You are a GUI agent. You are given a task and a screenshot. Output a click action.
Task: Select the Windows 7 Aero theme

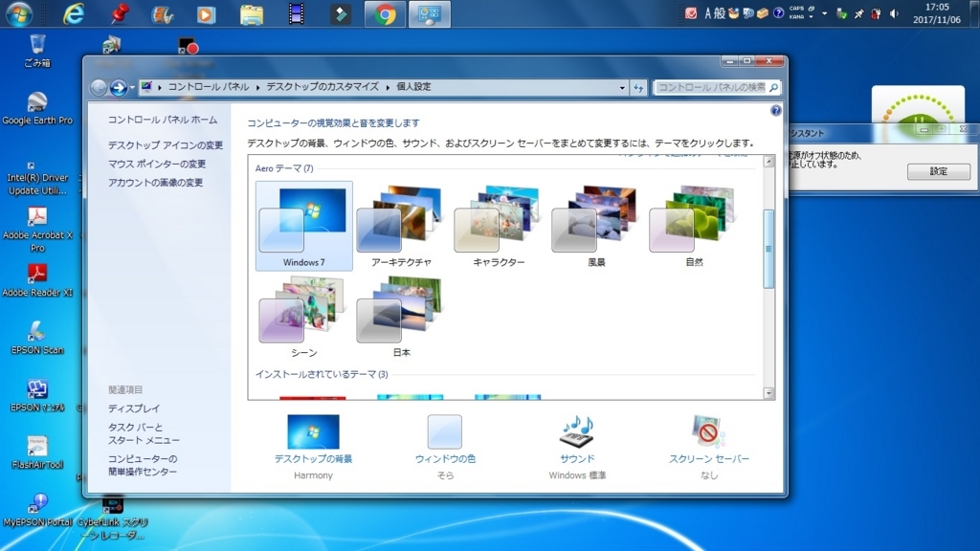(303, 226)
